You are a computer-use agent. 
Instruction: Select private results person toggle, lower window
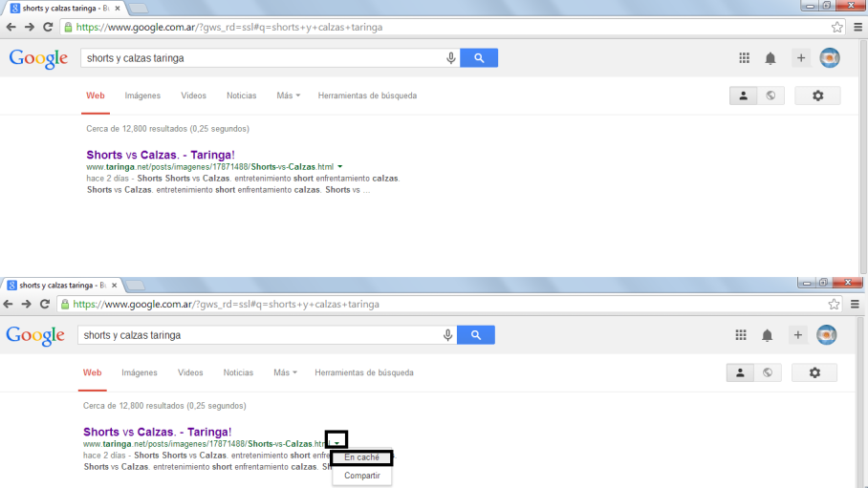[740, 372]
